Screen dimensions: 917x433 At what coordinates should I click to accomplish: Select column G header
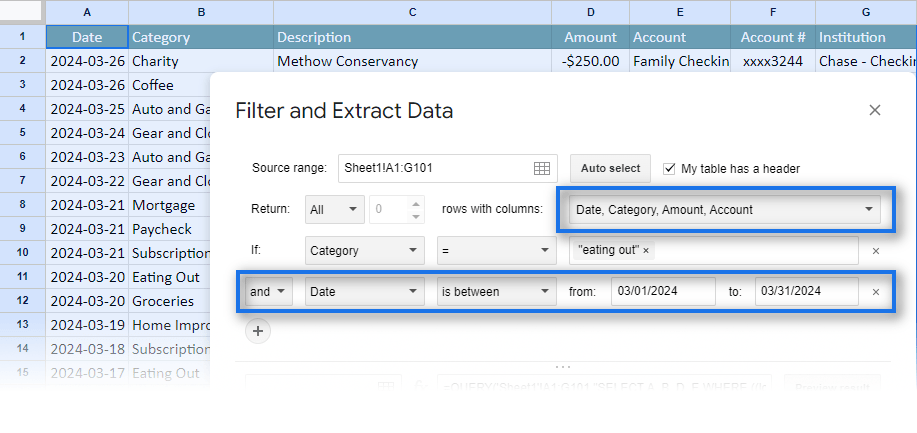pyautogui.click(x=866, y=12)
